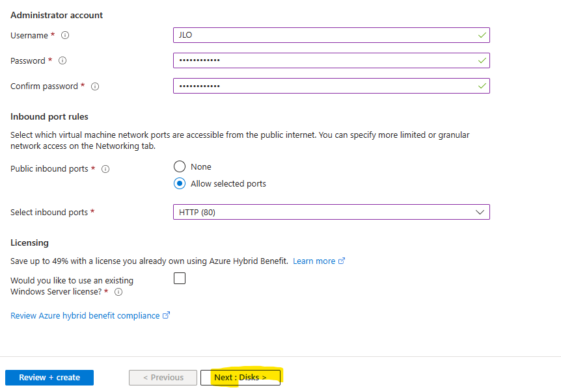Click into the Confirm password field
561x392 pixels.
(331, 86)
